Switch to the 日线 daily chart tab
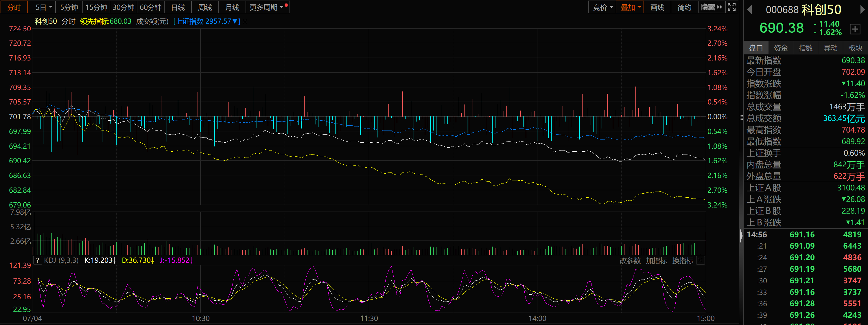The width and height of the screenshot is (868, 325). point(178,7)
